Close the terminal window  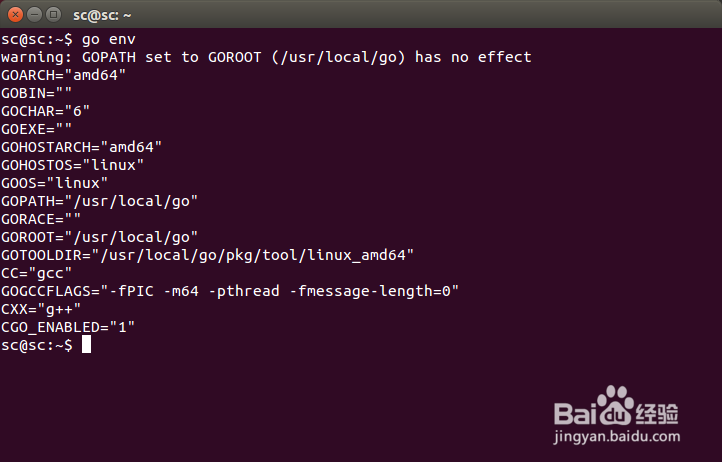click(x=15, y=15)
